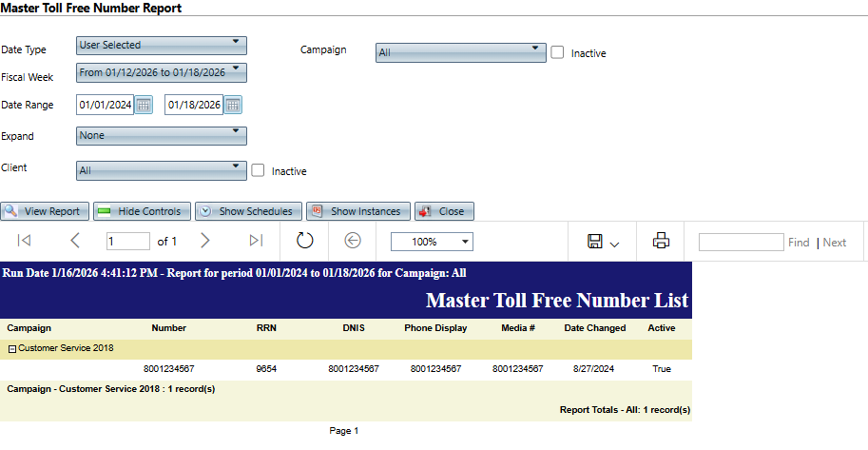
Task: Collapse the Customer Service 2018 group
Action: coord(11,349)
